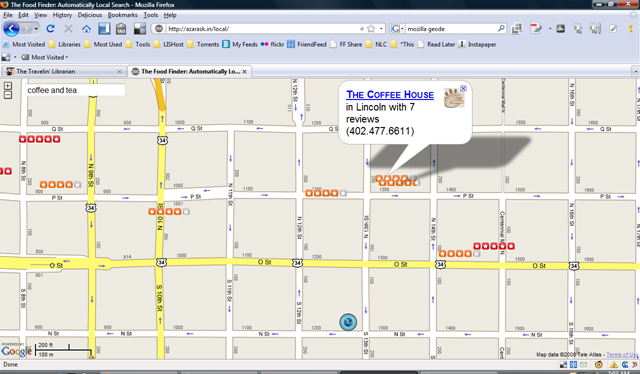Screen dimensions: 640x374
Task: Click the My Feeds bookmark
Action: (x=240, y=44)
